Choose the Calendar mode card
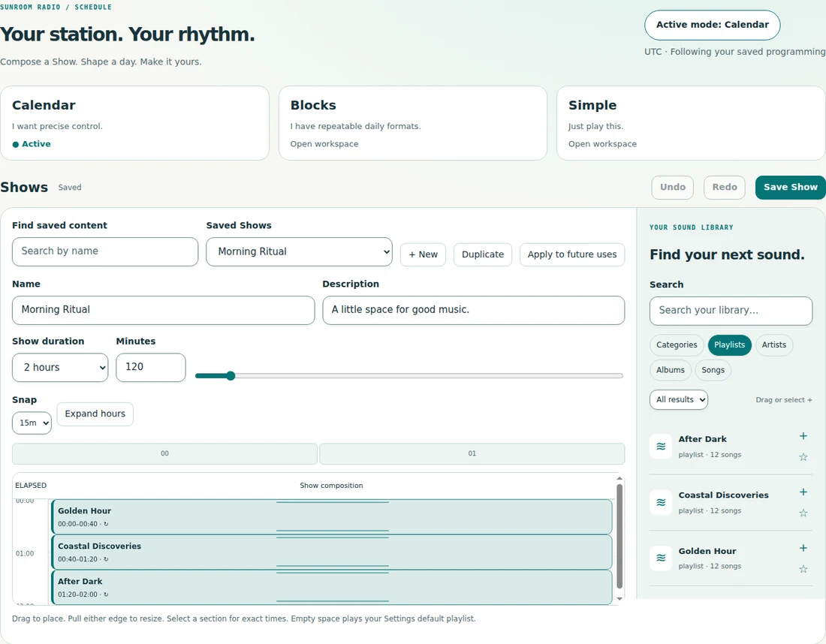 (x=135, y=123)
